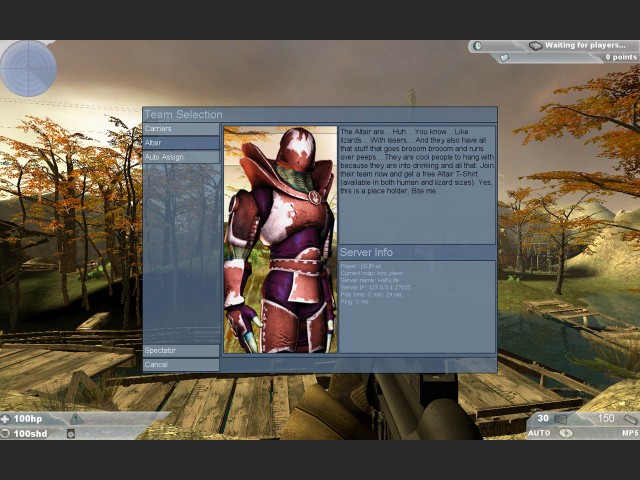Cancel the Team Selection dialog
Screen dimensions: 640x480
181,364
